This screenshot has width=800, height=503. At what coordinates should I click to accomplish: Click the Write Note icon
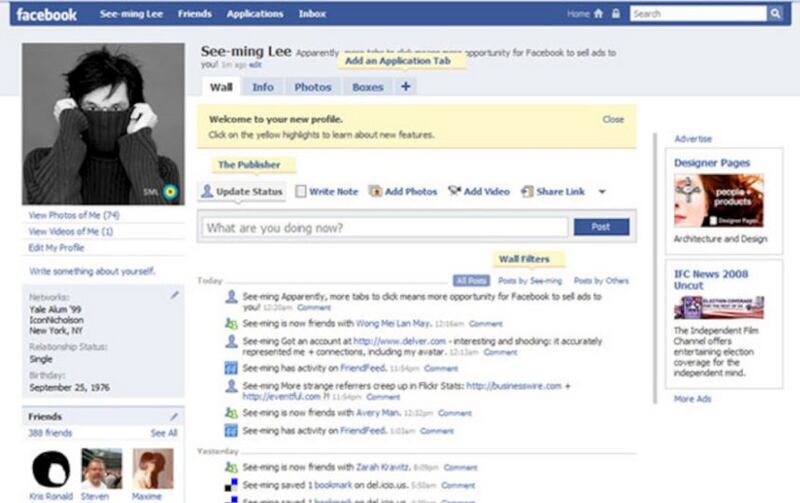(301, 191)
